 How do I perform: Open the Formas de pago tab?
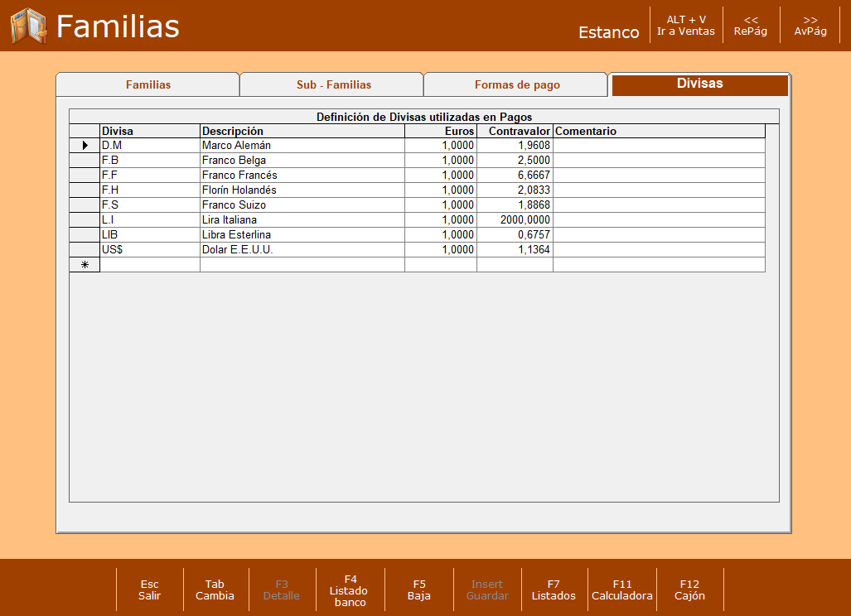pos(517,84)
